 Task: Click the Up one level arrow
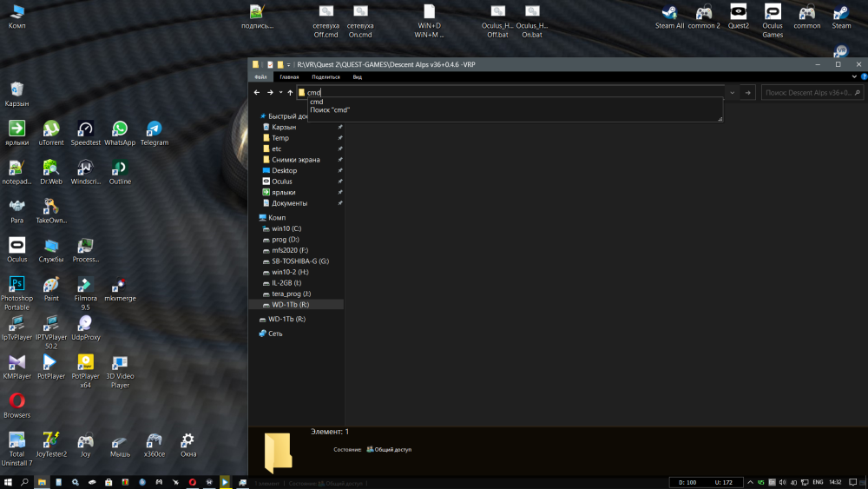(x=290, y=92)
